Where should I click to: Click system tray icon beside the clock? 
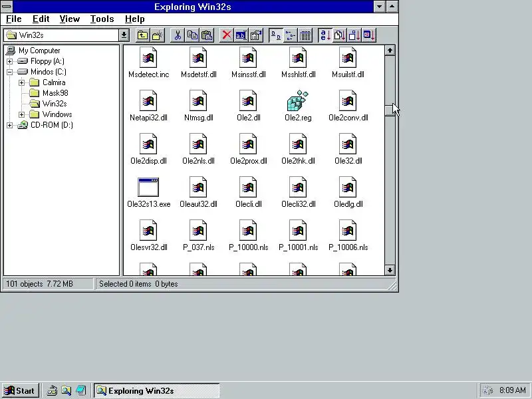tap(487, 390)
